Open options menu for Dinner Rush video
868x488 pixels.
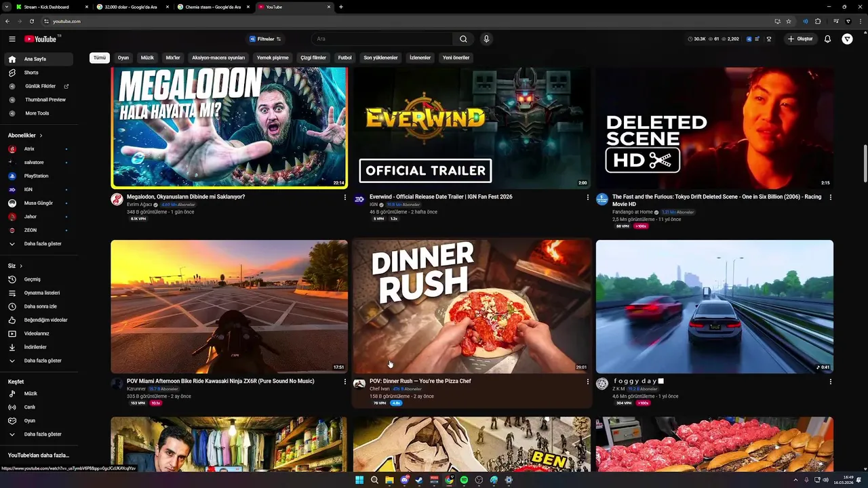(x=587, y=382)
